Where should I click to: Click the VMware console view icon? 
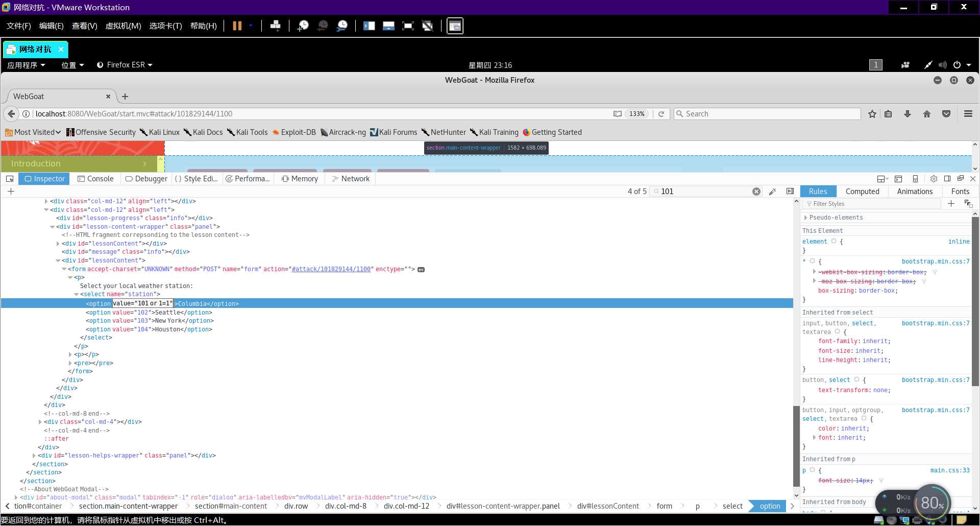pyautogui.click(x=455, y=26)
